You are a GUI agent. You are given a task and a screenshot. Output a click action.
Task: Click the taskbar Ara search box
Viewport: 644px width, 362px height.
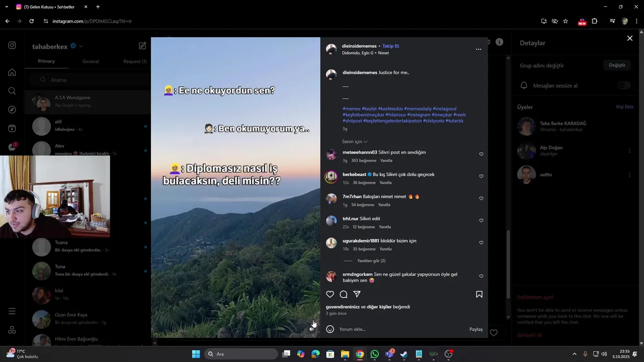coord(242,354)
